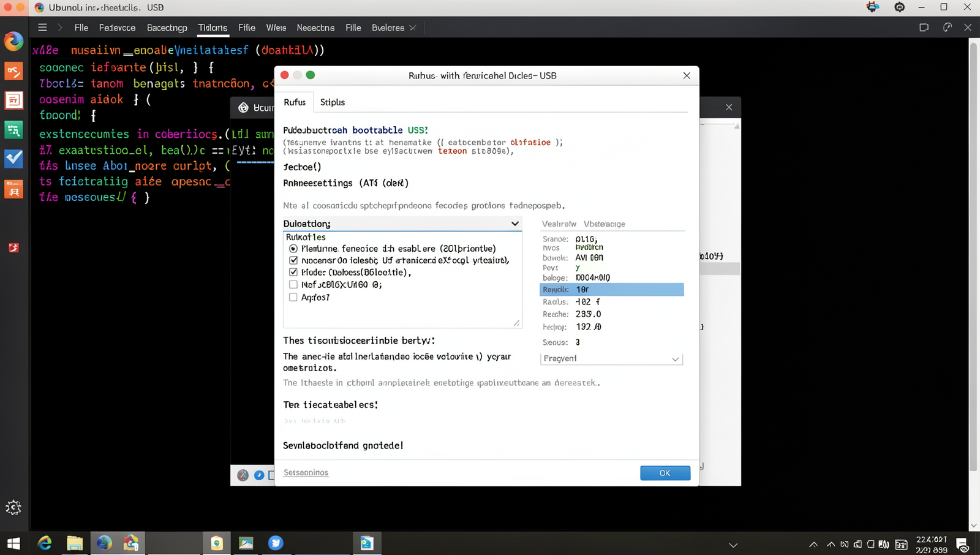Switch to the 'Rufus' tab in dialog
This screenshot has height=555, width=980.
[x=295, y=102]
